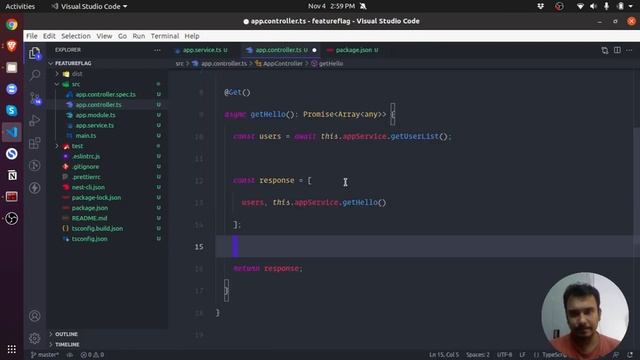
Task: Click the timeline history icon in activity bar
Action: click(35, 165)
